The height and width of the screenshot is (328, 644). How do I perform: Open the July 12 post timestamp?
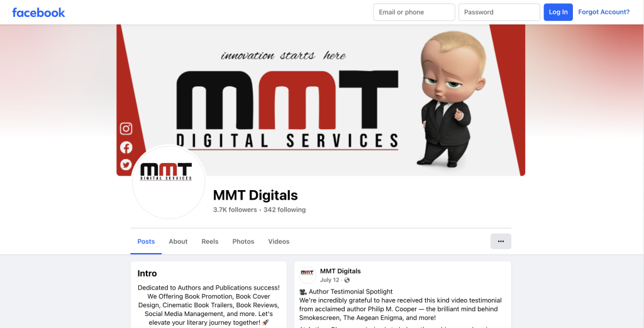coord(330,280)
